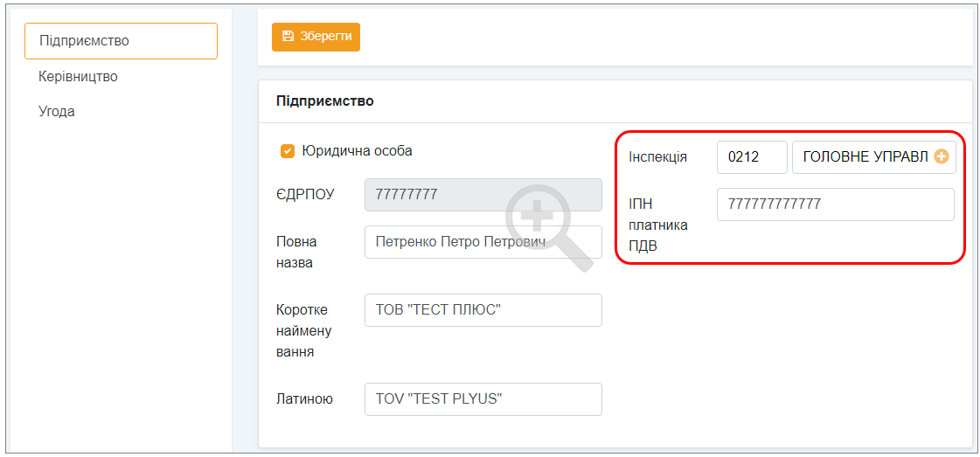Open the Підприємство sidebar section
The height and width of the screenshot is (457, 980).
coord(122,41)
